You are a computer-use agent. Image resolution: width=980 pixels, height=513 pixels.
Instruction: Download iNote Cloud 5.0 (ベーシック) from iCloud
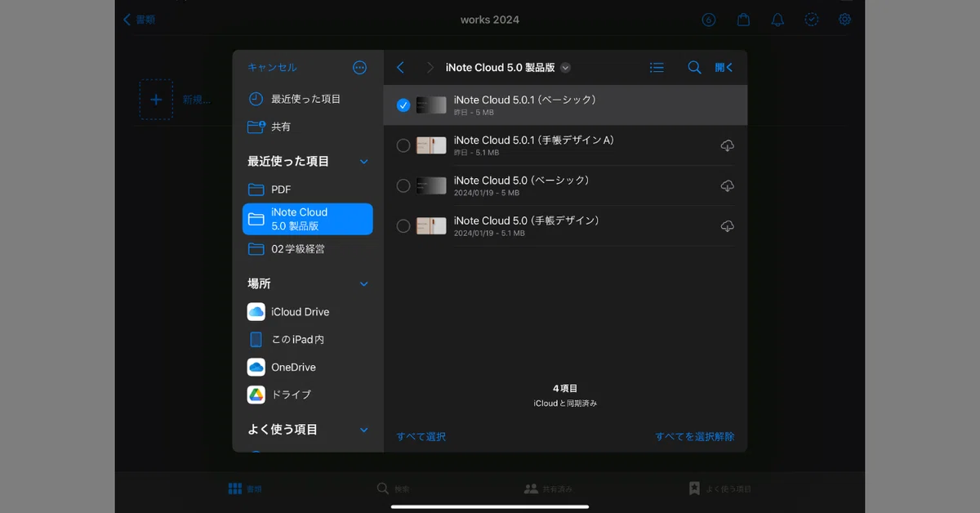point(727,186)
